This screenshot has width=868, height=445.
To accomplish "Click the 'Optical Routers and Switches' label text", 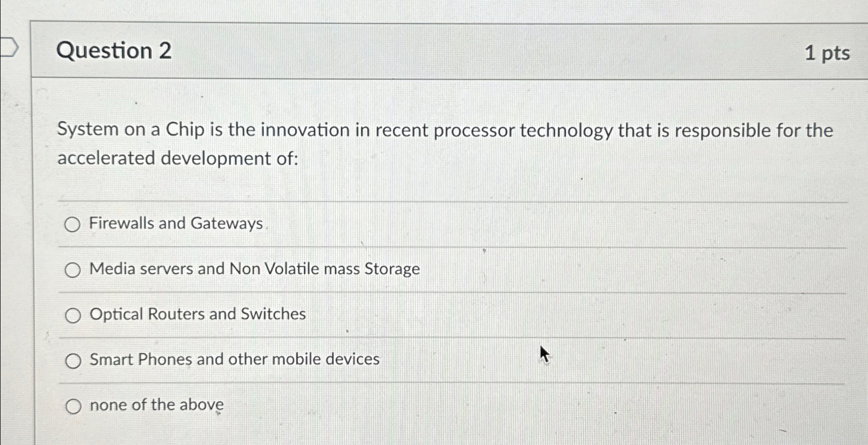I will [x=198, y=314].
